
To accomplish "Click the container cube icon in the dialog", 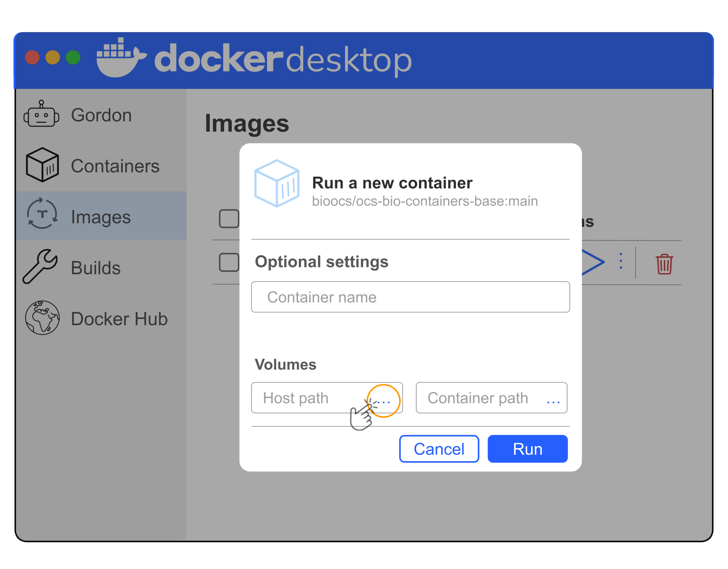I will point(277,183).
